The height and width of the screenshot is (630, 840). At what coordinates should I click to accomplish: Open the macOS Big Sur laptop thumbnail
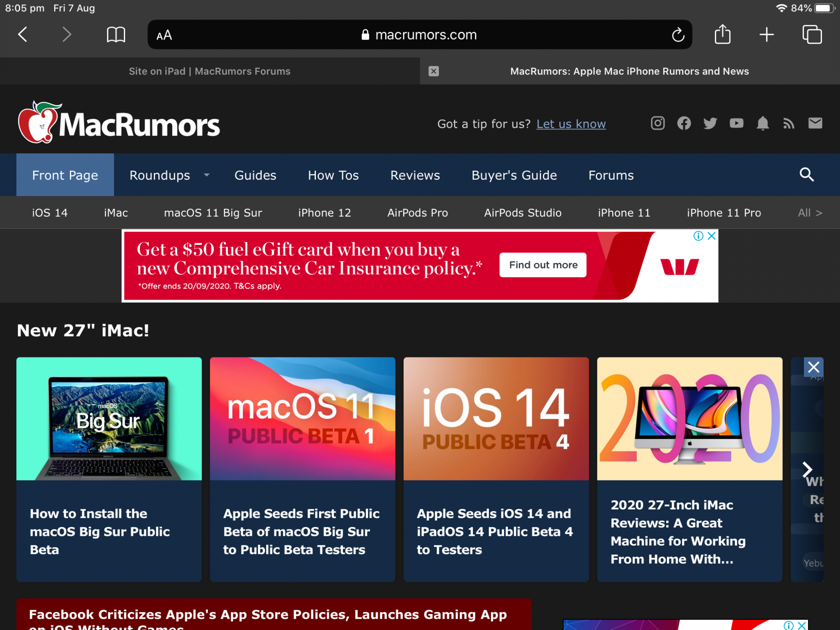(x=109, y=418)
